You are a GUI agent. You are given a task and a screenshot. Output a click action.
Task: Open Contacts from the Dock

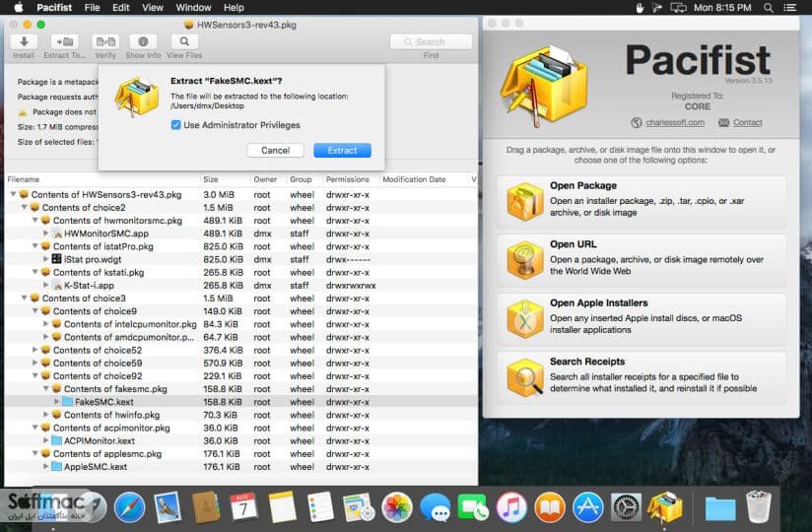(x=206, y=507)
